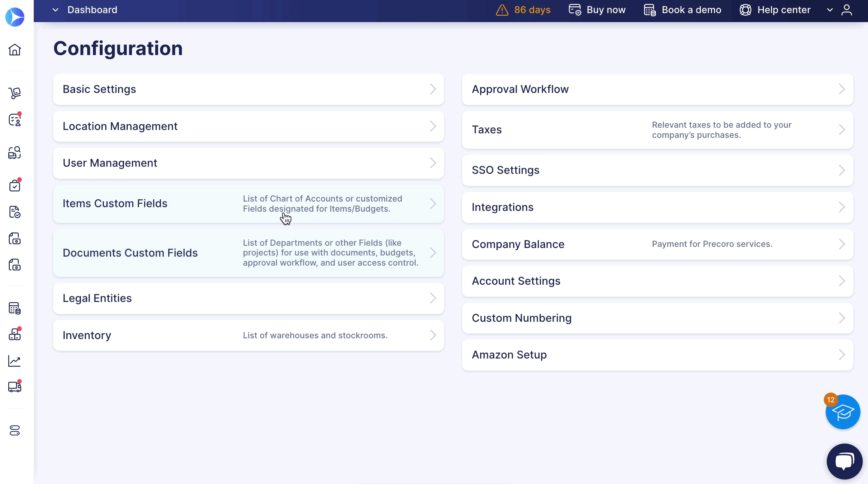Open Integrations
The height and width of the screenshot is (484, 868).
[x=657, y=207]
